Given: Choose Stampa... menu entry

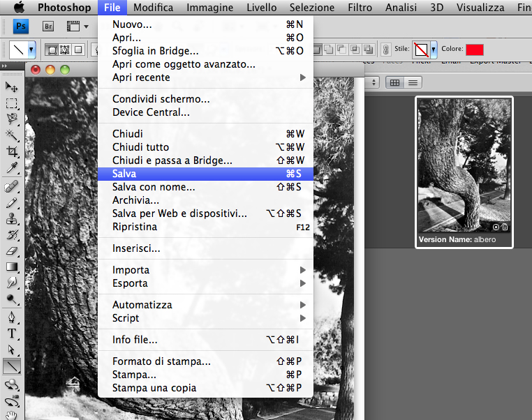Looking at the screenshot, I should 205,375.
